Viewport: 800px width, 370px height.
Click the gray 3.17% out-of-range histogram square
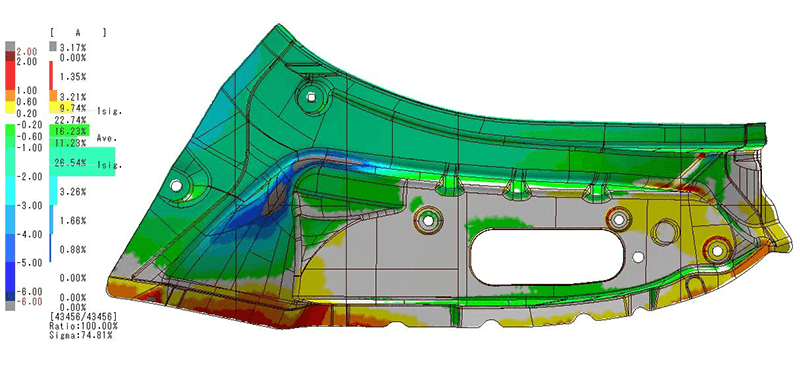(53, 47)
